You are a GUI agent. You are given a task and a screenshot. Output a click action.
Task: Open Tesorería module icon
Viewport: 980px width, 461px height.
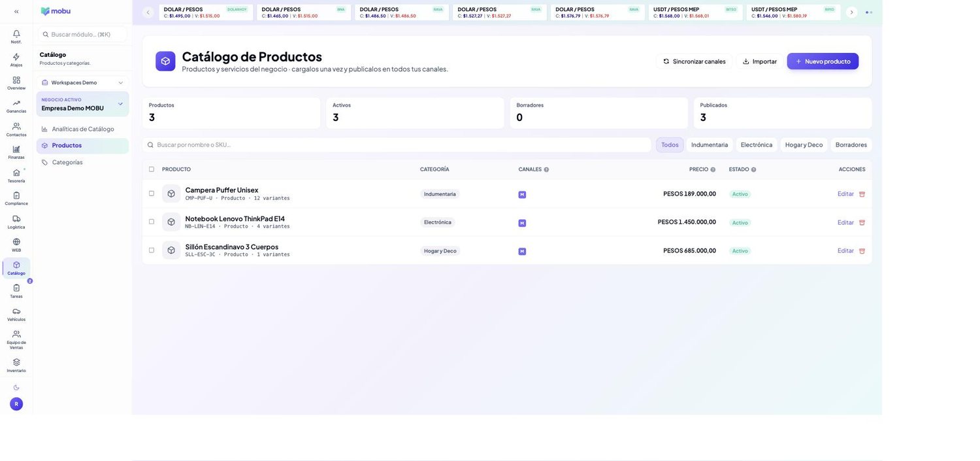(x=16, y=173)
